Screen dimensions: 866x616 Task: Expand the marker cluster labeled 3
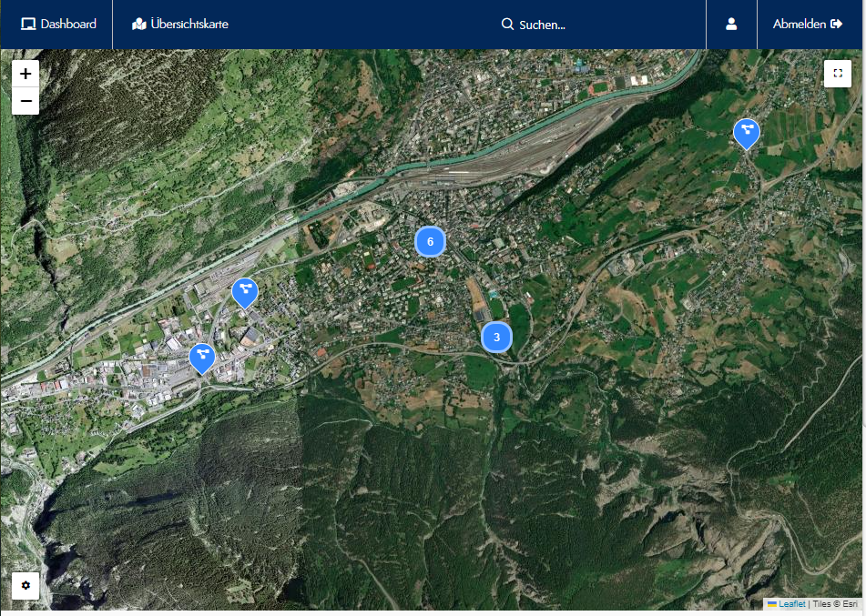[x=496, y=337]
